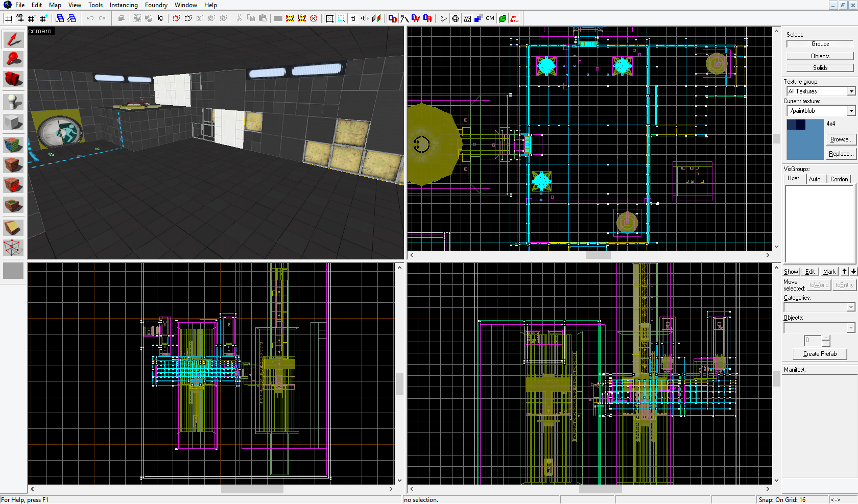Switch to the Cordon VisGroups tab
858x504 pixels.
(839, 179)
